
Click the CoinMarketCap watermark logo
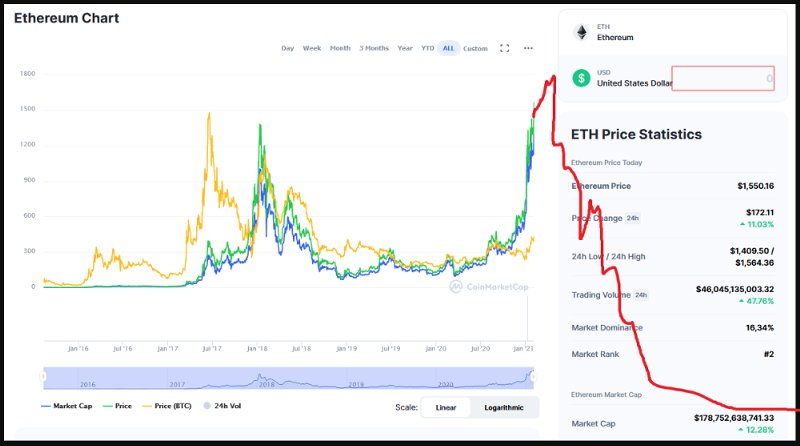488,286
